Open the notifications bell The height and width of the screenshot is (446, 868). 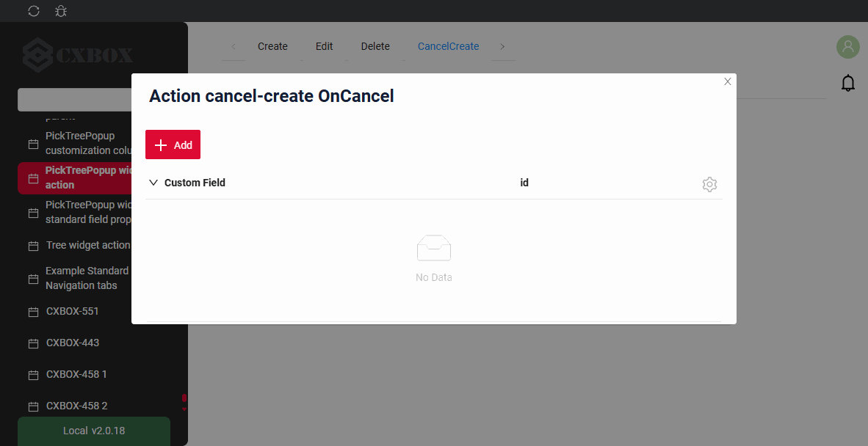(847, 83)
